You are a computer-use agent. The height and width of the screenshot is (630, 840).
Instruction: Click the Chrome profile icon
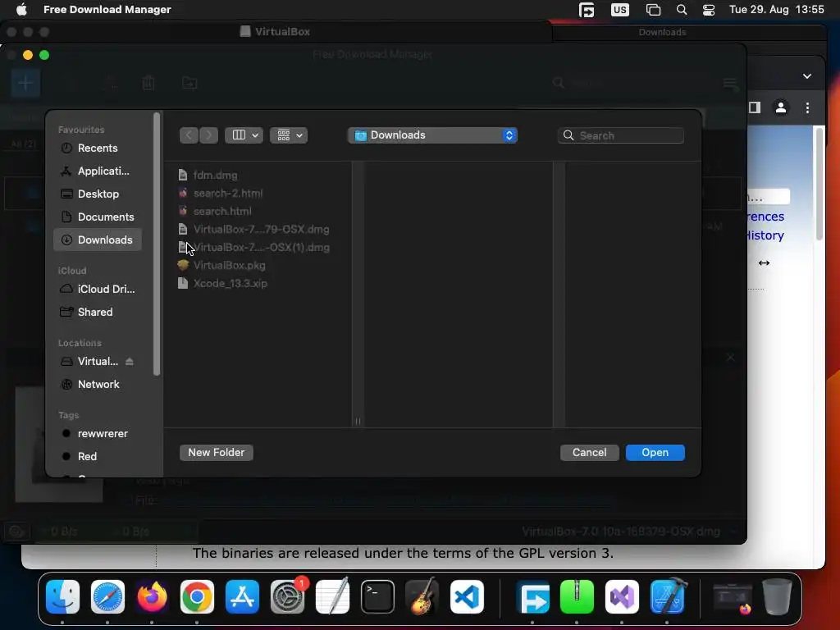781,108
